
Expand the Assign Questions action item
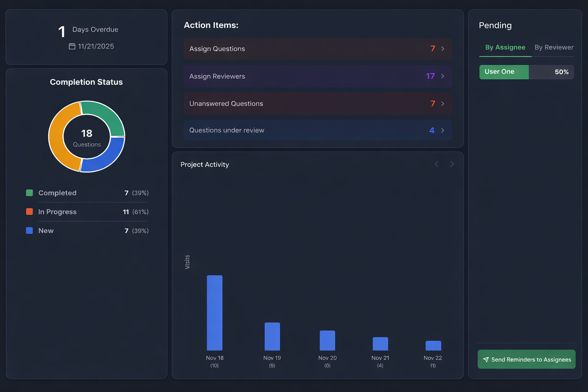pyautogui.click(x=318, y=49)
